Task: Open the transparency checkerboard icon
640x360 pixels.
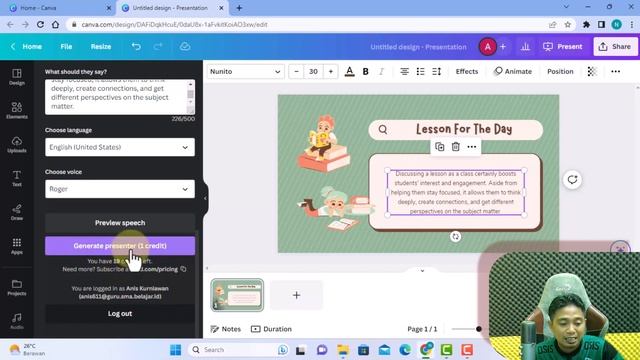Action: [592, 71]
